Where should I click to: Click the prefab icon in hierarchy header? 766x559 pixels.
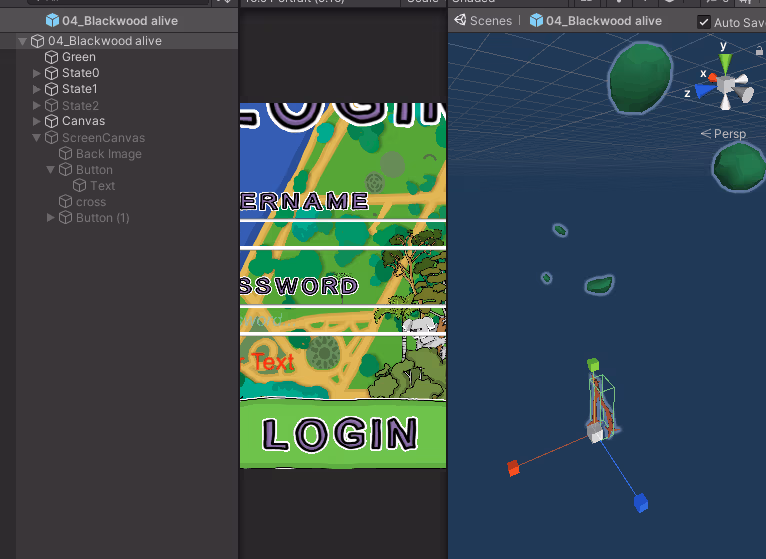coord(52,20)
